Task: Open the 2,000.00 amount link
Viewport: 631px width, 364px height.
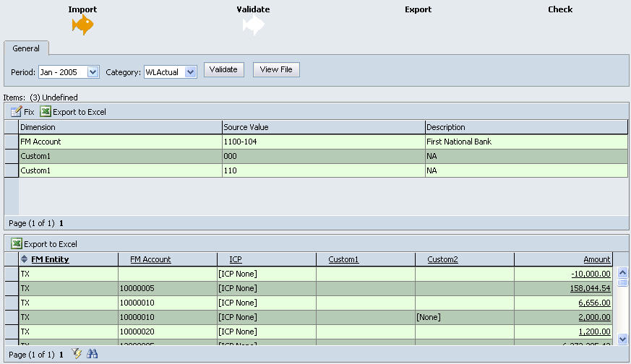Action: coord(594,317)
